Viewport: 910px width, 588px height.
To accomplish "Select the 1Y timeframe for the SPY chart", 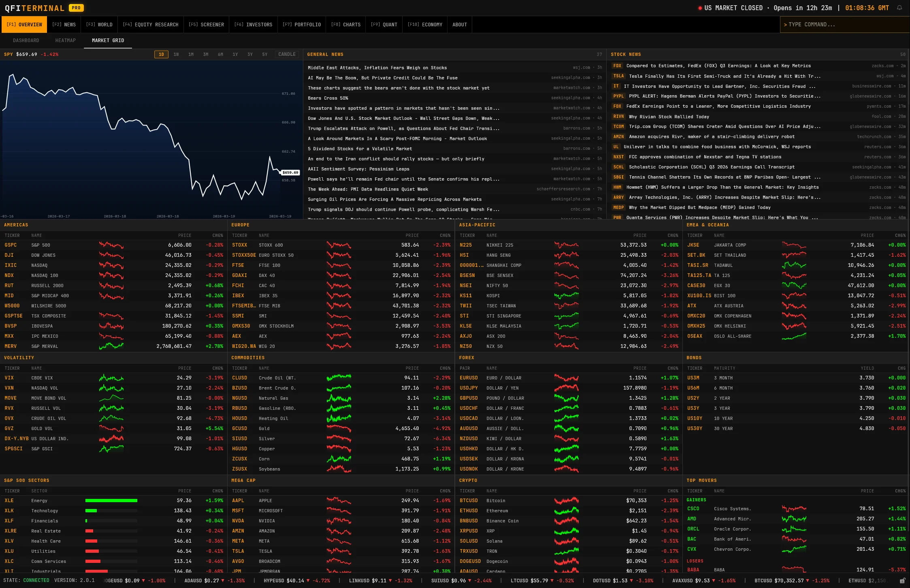I will tap(235, 54).
